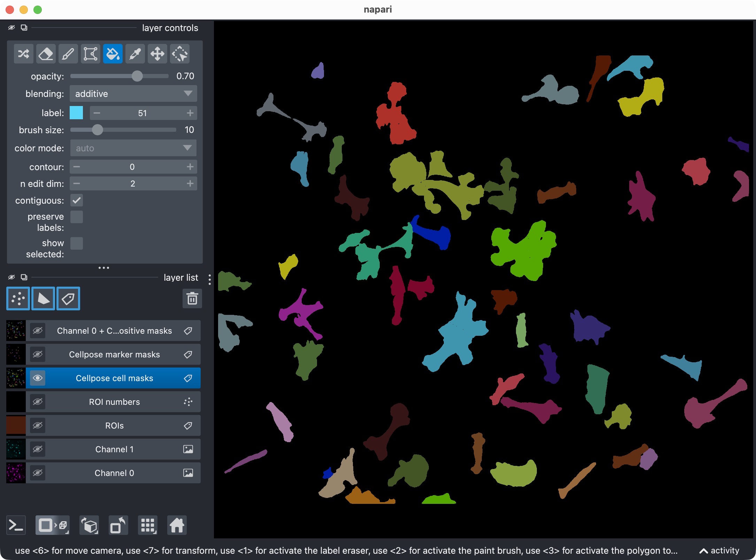Click image type icon on Channel 0 layer
Image resolution: width=756 pixels, height=560 pixels.
[x=188, y=473]
